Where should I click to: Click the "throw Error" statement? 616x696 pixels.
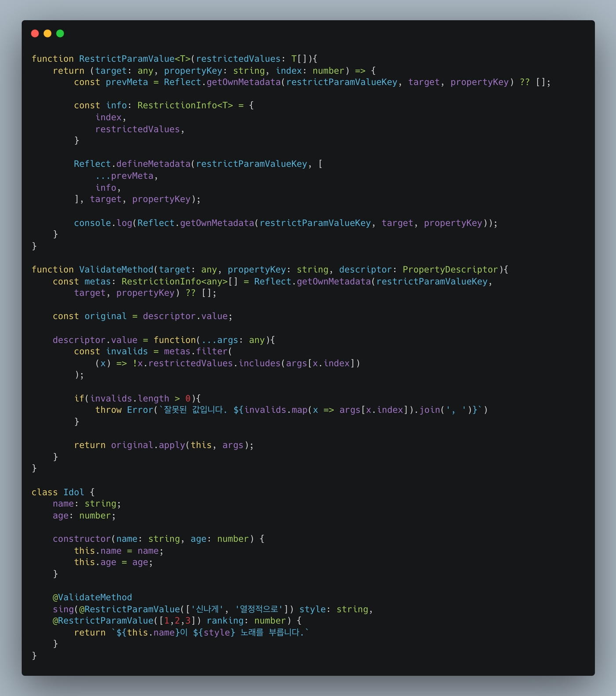point(124,410)
